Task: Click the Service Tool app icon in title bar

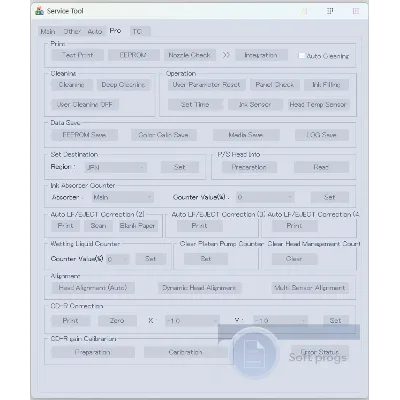Action: [x=39, y=11]
